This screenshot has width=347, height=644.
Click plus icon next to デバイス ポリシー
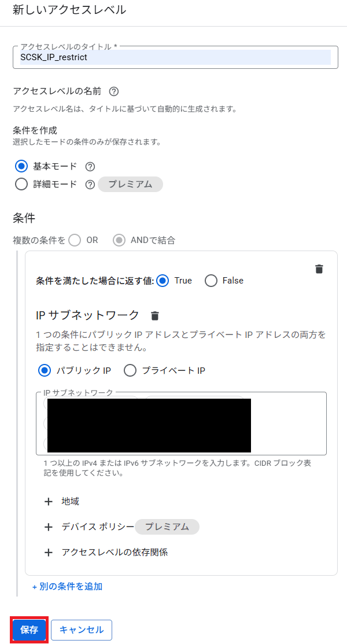tap(49, 527)
